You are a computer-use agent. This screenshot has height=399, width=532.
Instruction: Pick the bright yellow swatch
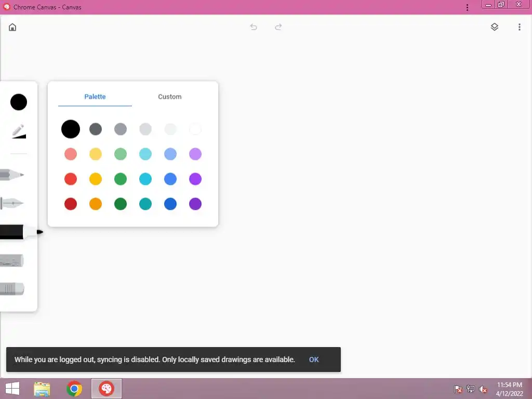96,179
